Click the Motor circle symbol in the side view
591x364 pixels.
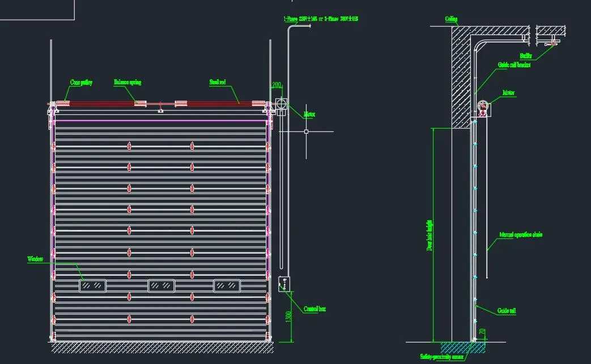point(482,105)
